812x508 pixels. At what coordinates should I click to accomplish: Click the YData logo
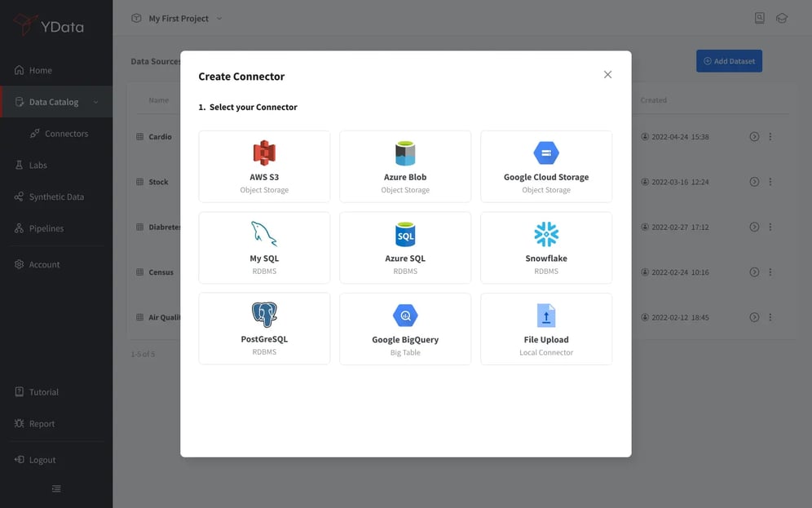coord(48,24)
